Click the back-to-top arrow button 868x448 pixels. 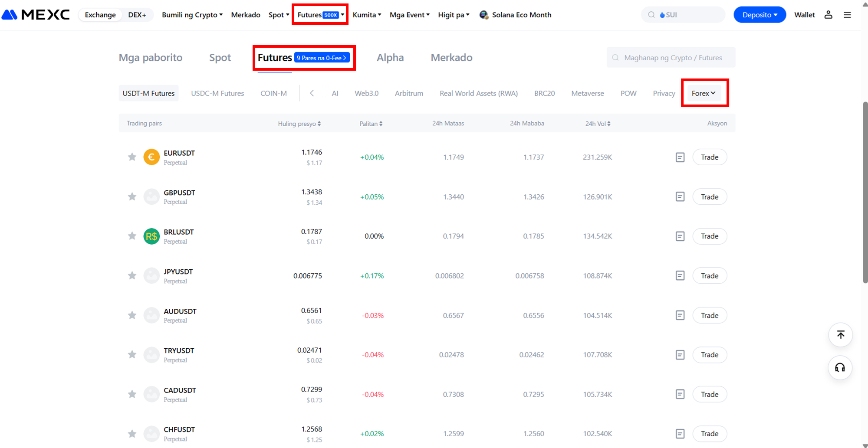(x=840, y=335)
